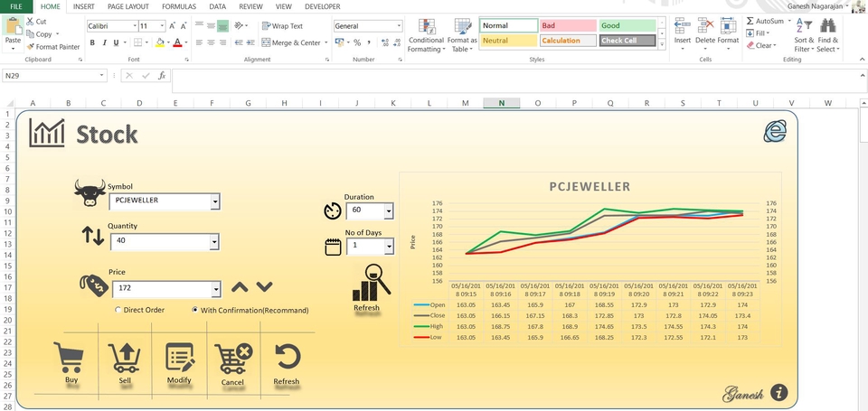Click the Modify order icon

pyautogui.click(x=180, y=357)
